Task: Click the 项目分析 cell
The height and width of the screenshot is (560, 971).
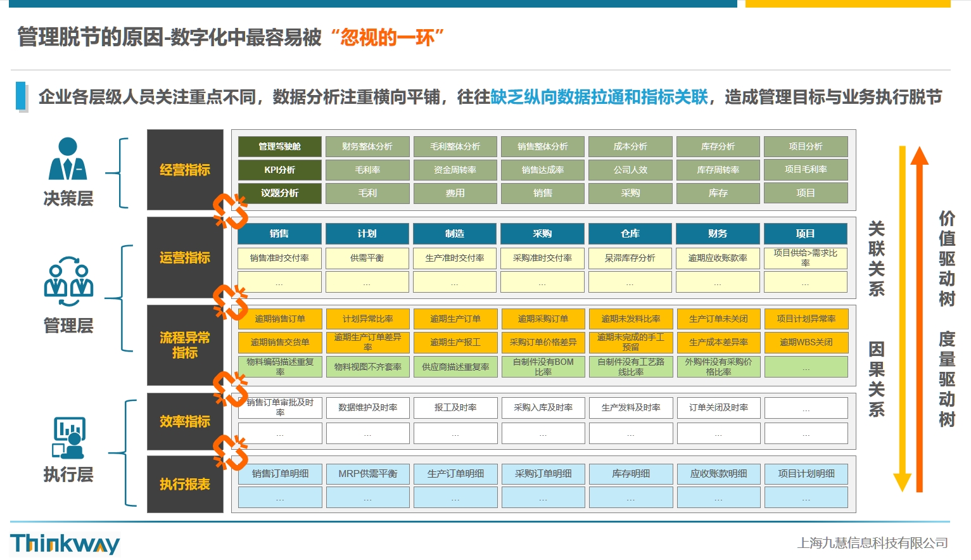Action: click(806, 146)
